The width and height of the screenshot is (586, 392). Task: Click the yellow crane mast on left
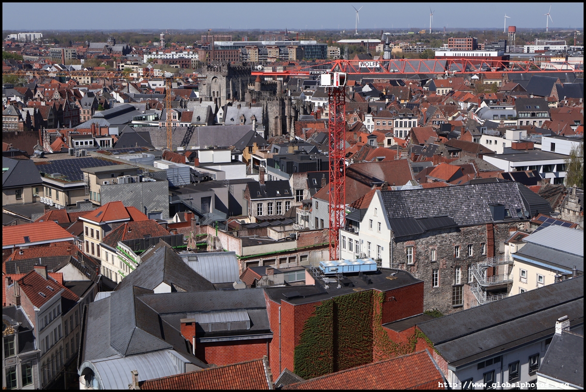(x=169, y=116)
